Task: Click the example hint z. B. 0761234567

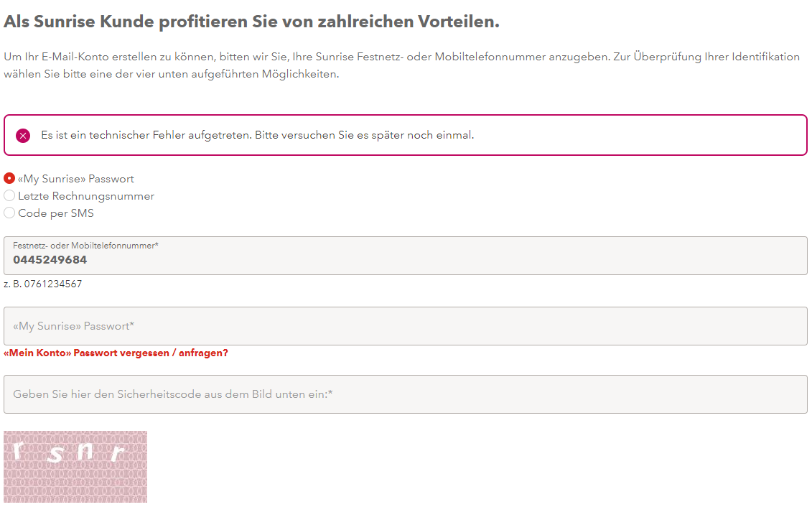Action: tap(43, 284)
